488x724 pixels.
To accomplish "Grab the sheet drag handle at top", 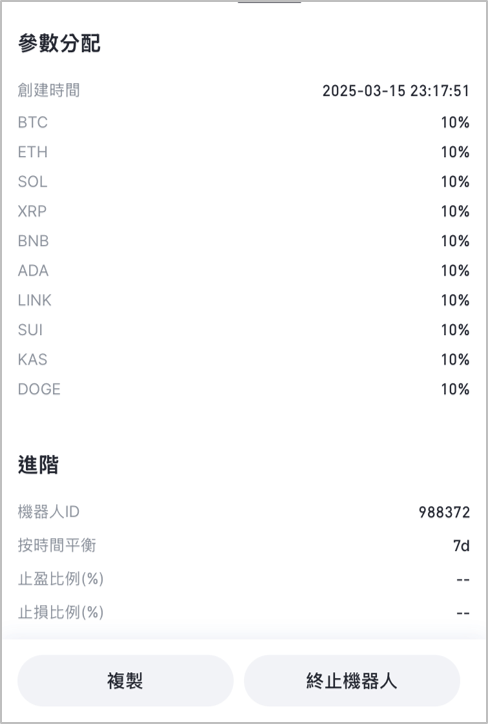I will click(x=270, y=2).
